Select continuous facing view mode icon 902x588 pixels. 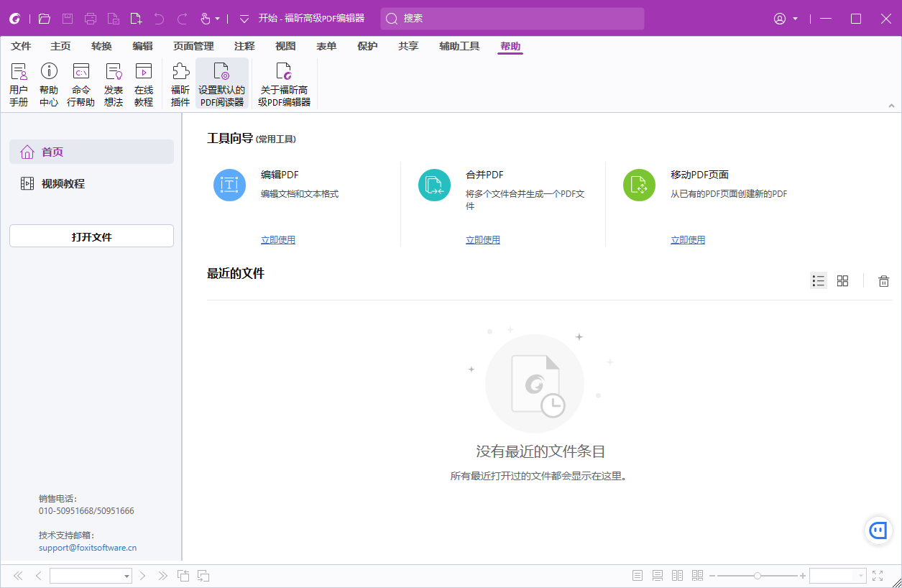[x=697, y=576]
